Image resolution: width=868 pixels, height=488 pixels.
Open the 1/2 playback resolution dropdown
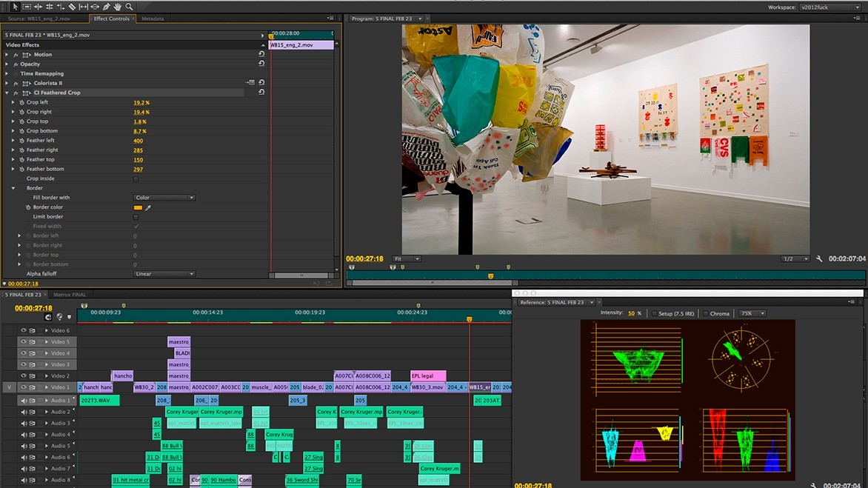coord(795,259)
